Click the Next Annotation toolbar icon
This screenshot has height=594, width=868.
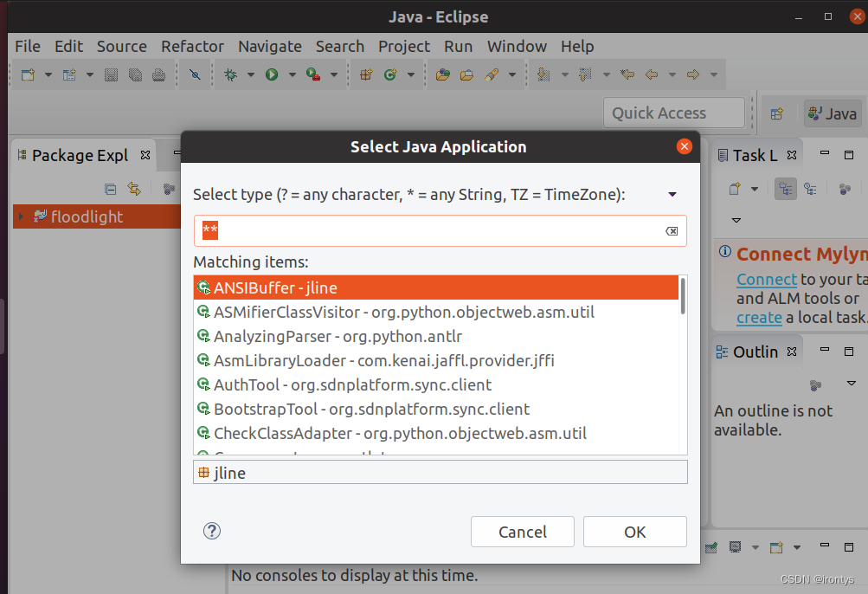pyautogui.click(x=543, y=74)
